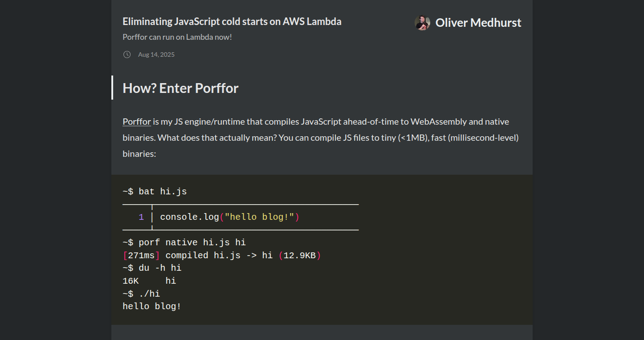Screen dimensions: 644x340
Task: Click the clock icon beside the date
Action: (x=127, y=55)
